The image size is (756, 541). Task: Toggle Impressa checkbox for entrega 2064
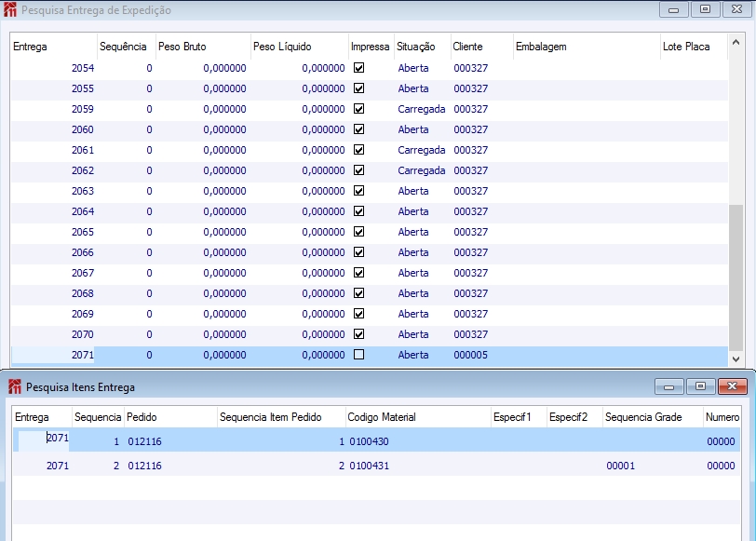click(x=358, y=211)
